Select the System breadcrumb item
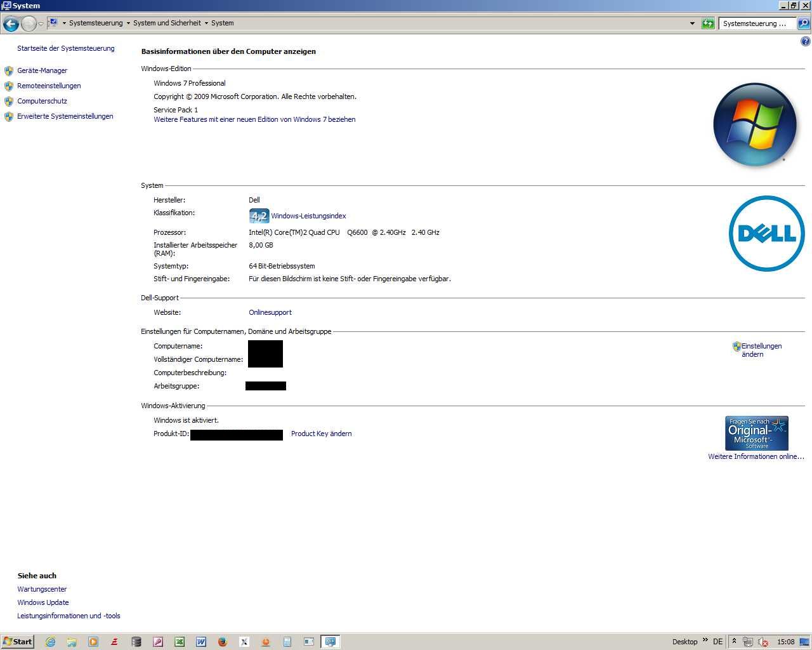This screenshot has width=812, height=650. click(223, 23)
